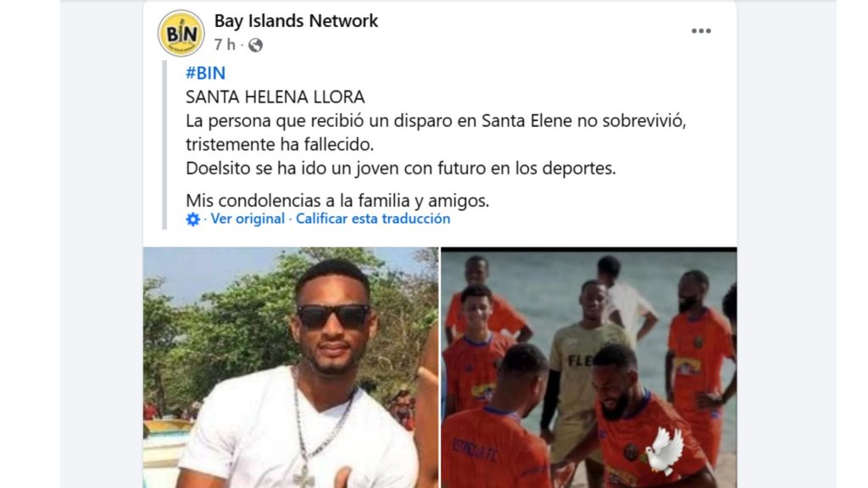The image size is (868, 488).
Task: Click the Doelsito sentence in post
Action: click(400, 169)
